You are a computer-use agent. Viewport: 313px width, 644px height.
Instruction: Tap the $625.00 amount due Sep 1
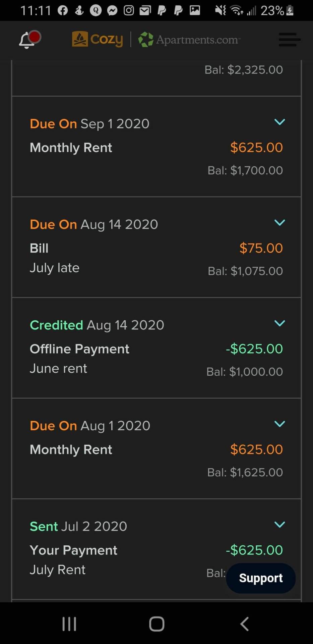256,148
